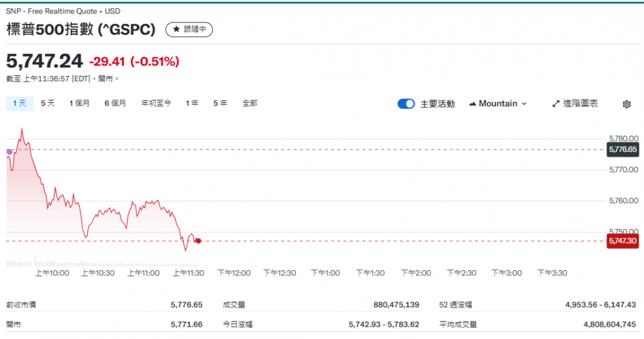Click the 標普500指數 (^GSPC) title
Image resolution: width=644 pixels, height=339 pixels.
click(81, 30)
